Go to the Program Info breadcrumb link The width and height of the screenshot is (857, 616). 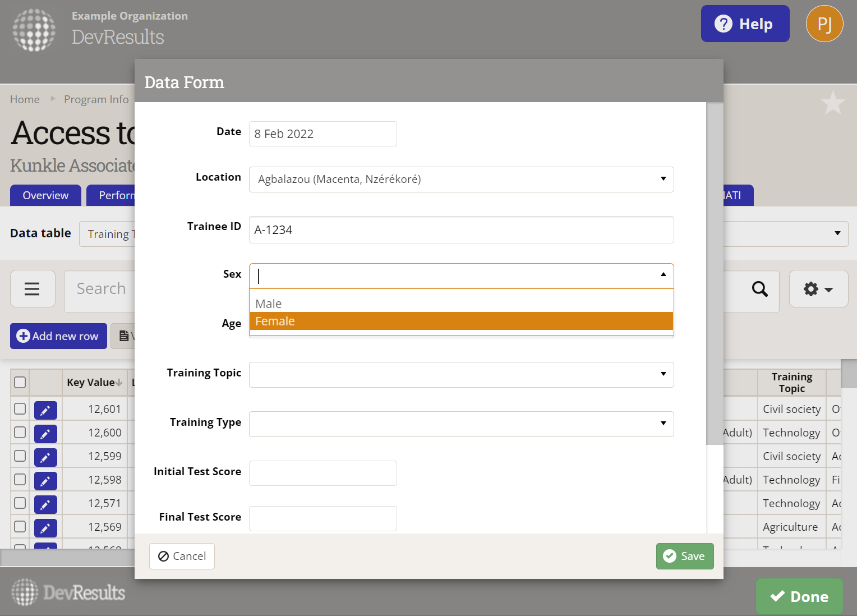pyautogui.click(x=96, y=99)
